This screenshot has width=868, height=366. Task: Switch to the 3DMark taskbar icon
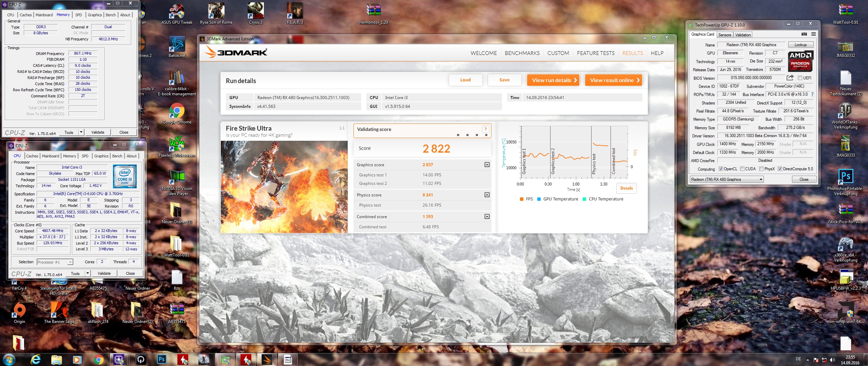point(267,360)
